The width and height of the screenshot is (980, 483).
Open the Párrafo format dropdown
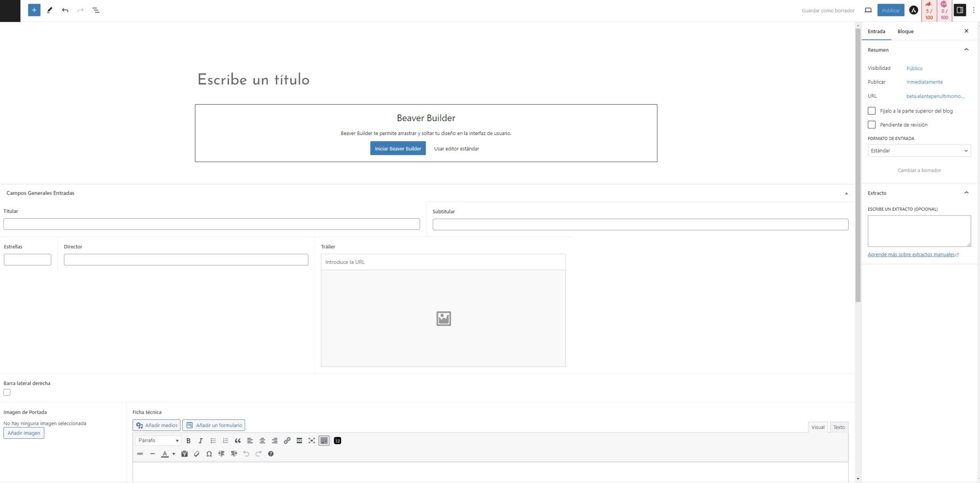(158, 441)
